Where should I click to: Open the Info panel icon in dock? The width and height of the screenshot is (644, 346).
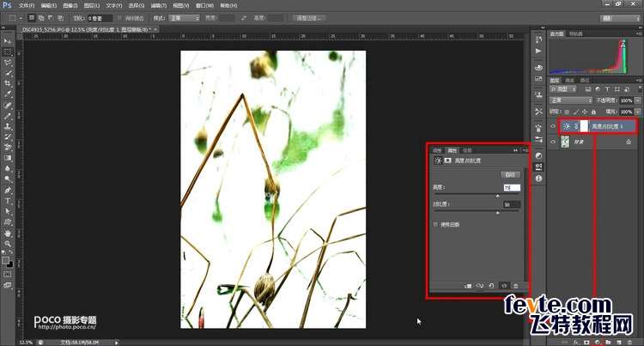point(538,179)
